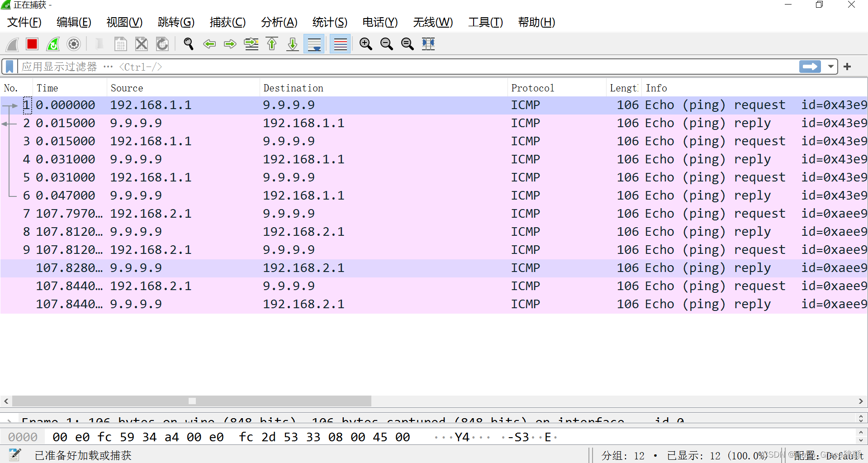This screenshot has height=463, width=868.
Task: Open the 无线(W) menu
Action: (433, 22)
